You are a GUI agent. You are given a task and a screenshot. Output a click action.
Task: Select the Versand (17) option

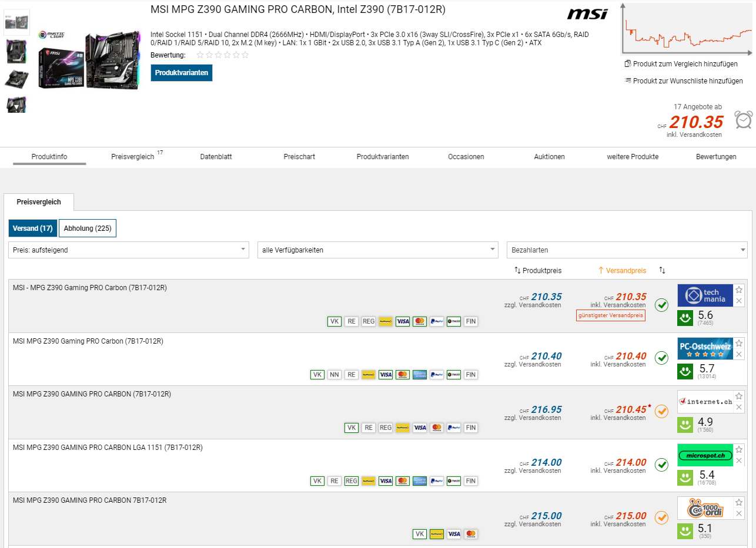(x=33, y=228)
